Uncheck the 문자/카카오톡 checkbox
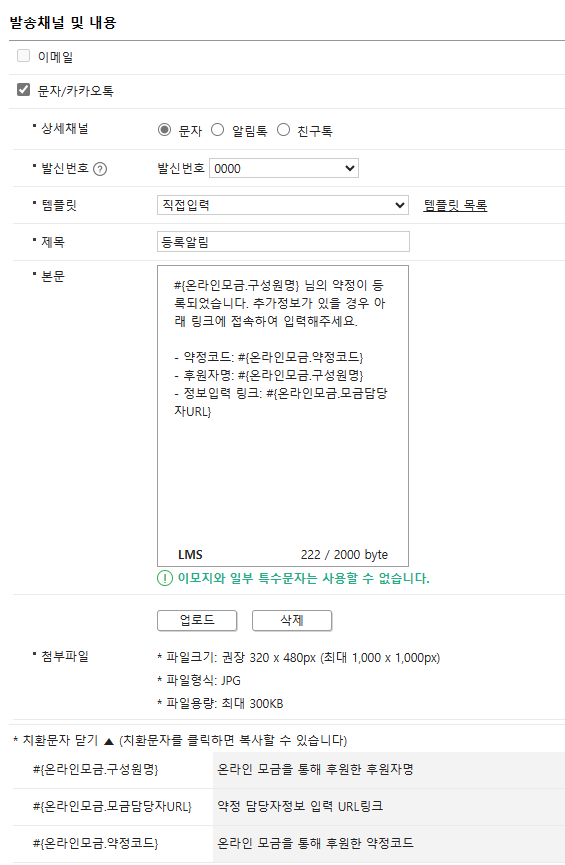Viewport: 565px width, 865px height. coord(23,89)
